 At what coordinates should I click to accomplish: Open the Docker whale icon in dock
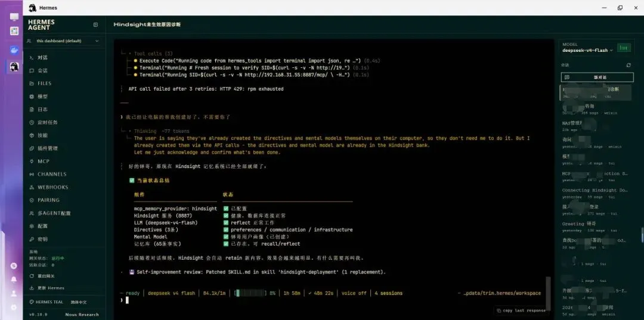pyautogui.click(x=14, y=50)
